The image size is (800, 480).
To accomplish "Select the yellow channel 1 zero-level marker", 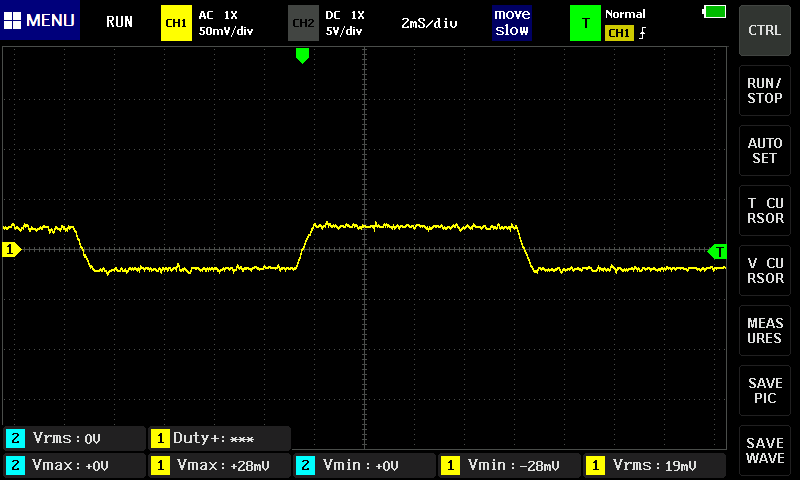I will [x=11, y=249].
